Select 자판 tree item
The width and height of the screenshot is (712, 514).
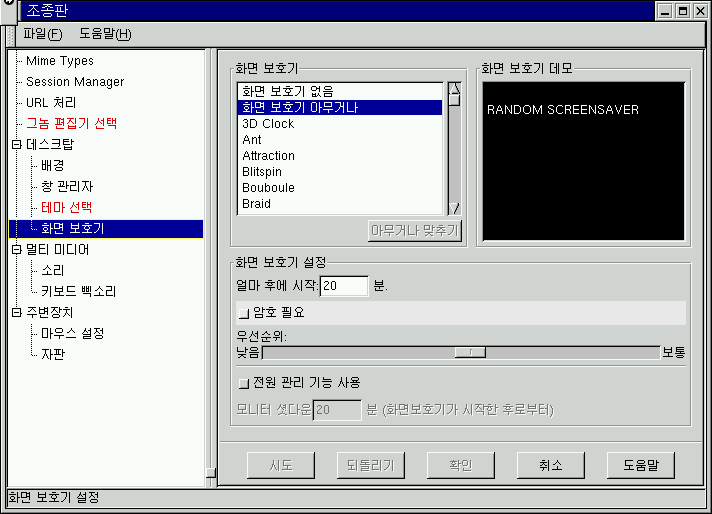click(x=53, y=354)
